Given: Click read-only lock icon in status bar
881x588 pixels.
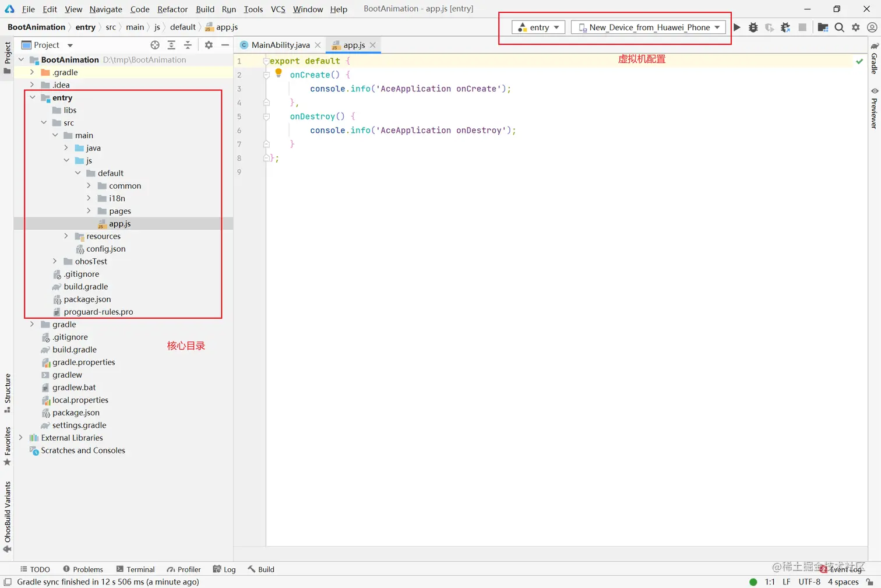Looking at the screenshot, I should [870, 582].
